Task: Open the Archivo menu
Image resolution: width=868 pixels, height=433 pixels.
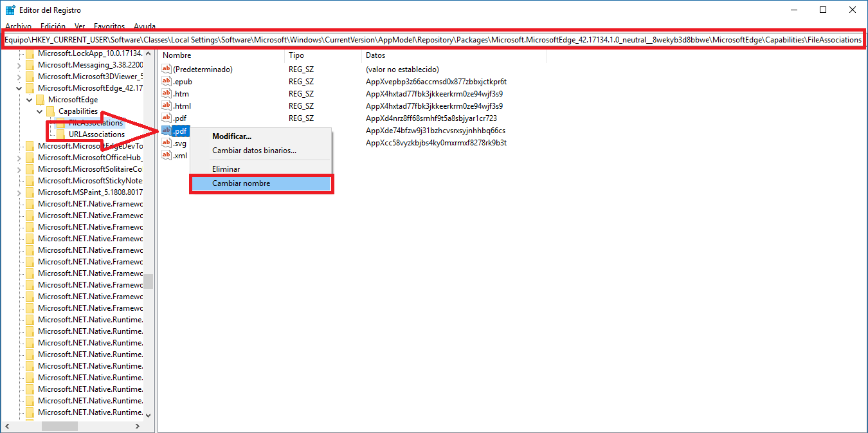Action: click(18, 26)
